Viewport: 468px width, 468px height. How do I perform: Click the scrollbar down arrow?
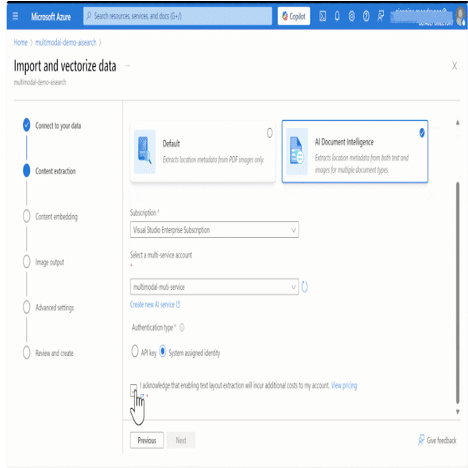tap(458, 412)
